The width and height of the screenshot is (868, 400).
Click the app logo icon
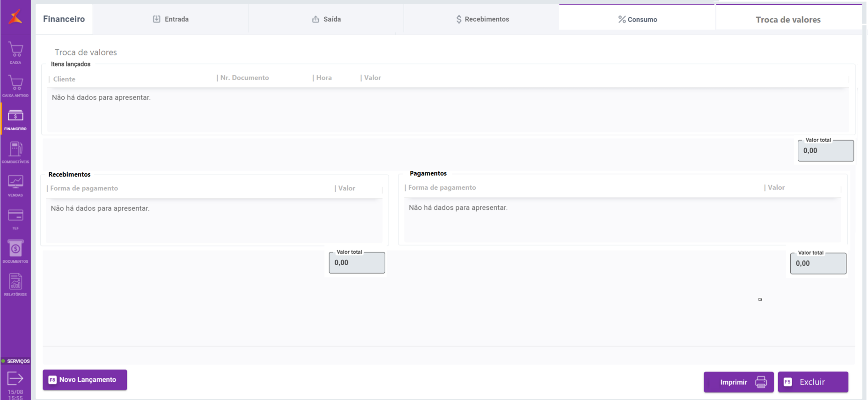(x=15, y=16)
